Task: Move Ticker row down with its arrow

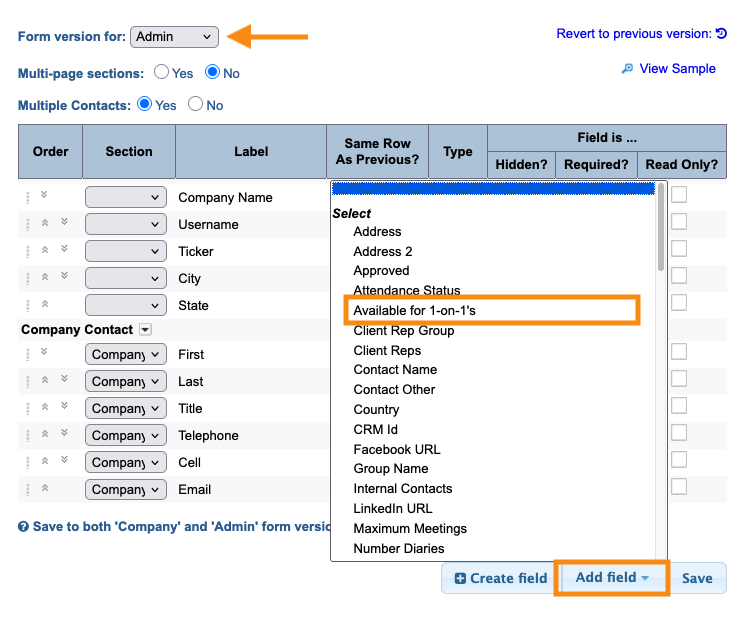Action: (64, 250)
